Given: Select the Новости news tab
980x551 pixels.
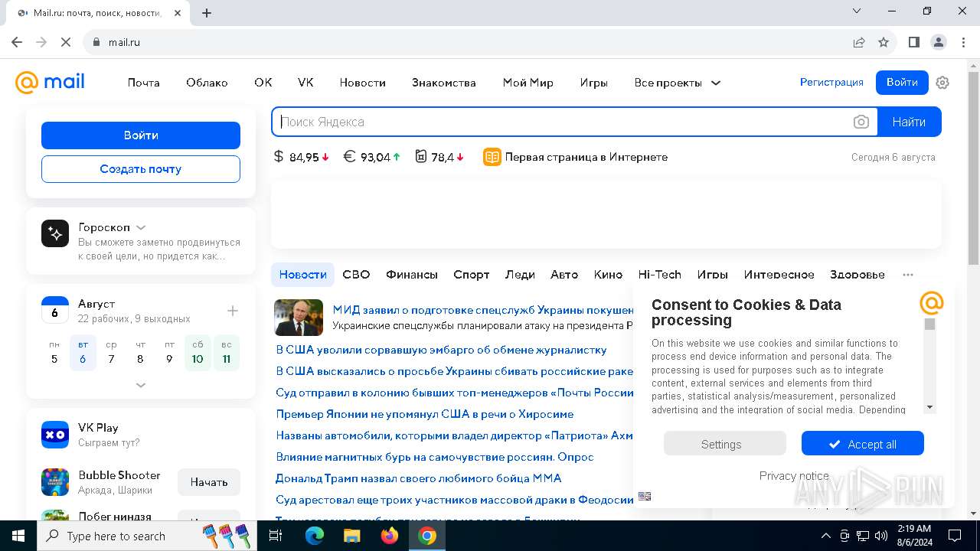Looking at the screenshot, I should (x=303, y=274).
